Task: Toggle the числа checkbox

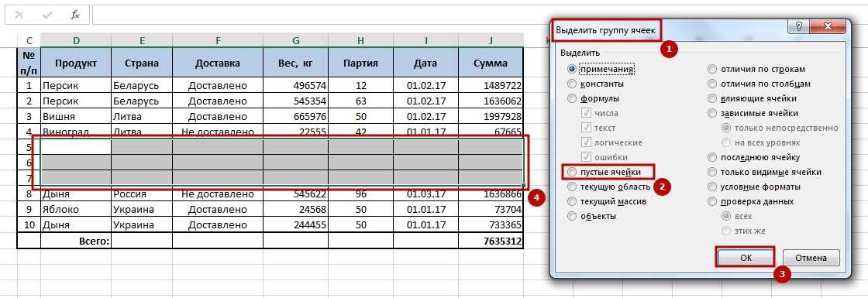Action: point(586,113)
